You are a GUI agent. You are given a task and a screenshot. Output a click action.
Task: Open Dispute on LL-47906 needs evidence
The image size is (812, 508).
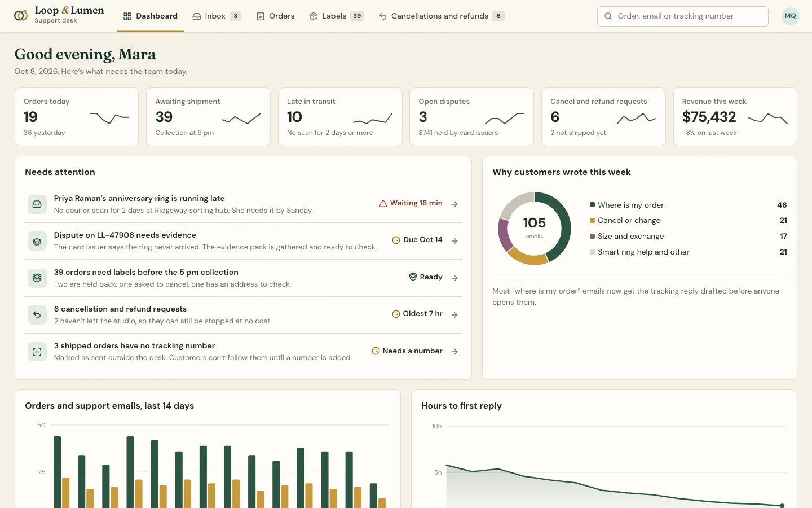tap(243, 241)
